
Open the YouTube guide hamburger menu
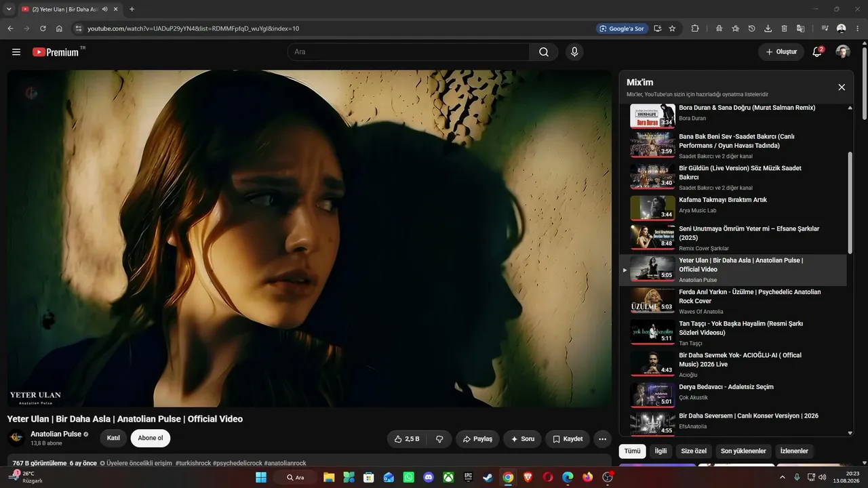coord(16,52)
